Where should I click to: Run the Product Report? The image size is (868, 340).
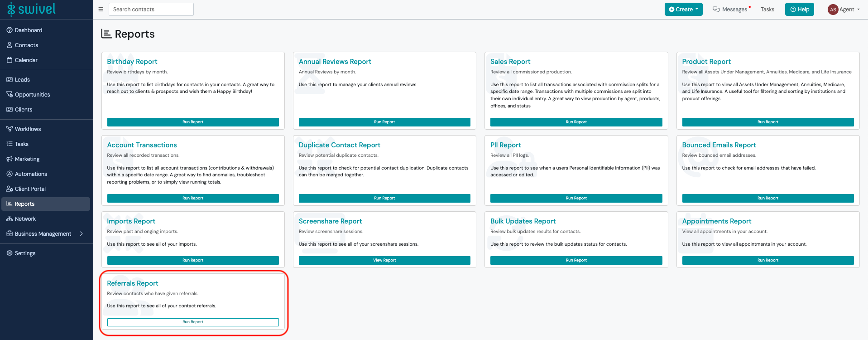tap(768, 122)
